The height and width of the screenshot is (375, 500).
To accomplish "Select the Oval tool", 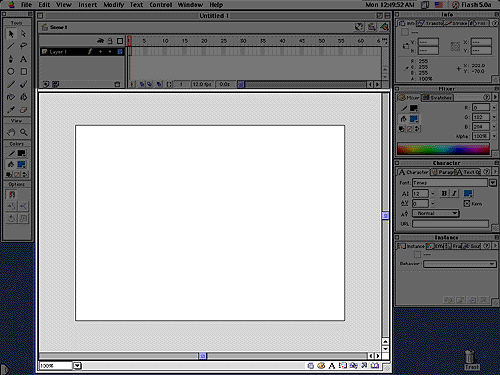I will tap(11, 72).
